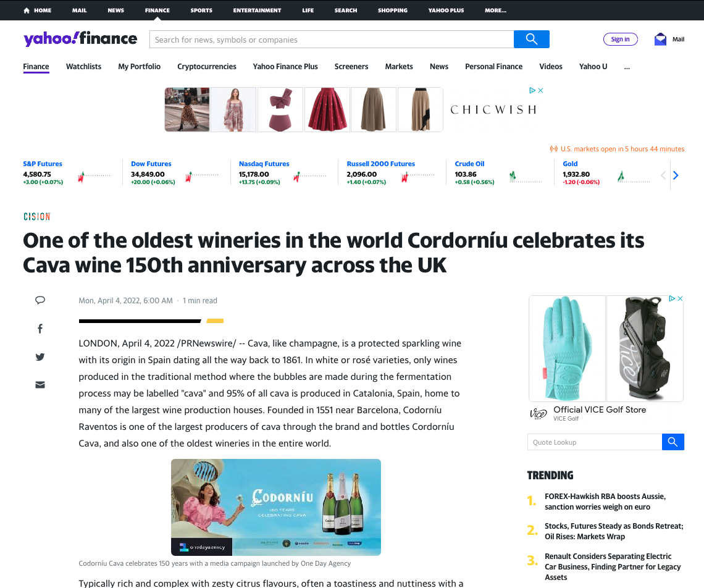
Task: Close the VICE Golf ad
Action: click(680, 298)
